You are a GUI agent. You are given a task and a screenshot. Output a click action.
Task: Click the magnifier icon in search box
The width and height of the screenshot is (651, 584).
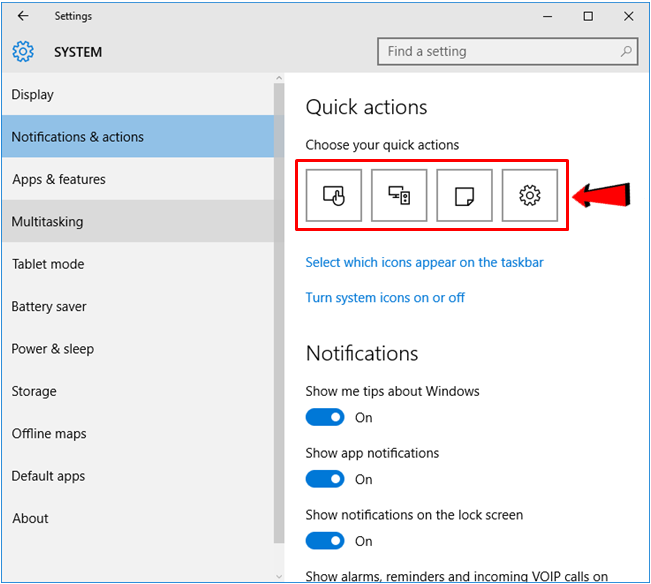coord(626,51)
